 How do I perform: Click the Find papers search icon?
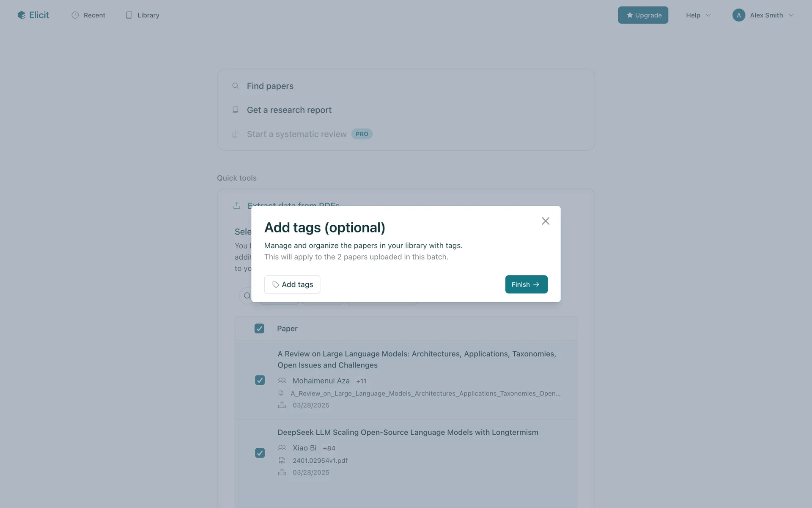click(236, 86)
